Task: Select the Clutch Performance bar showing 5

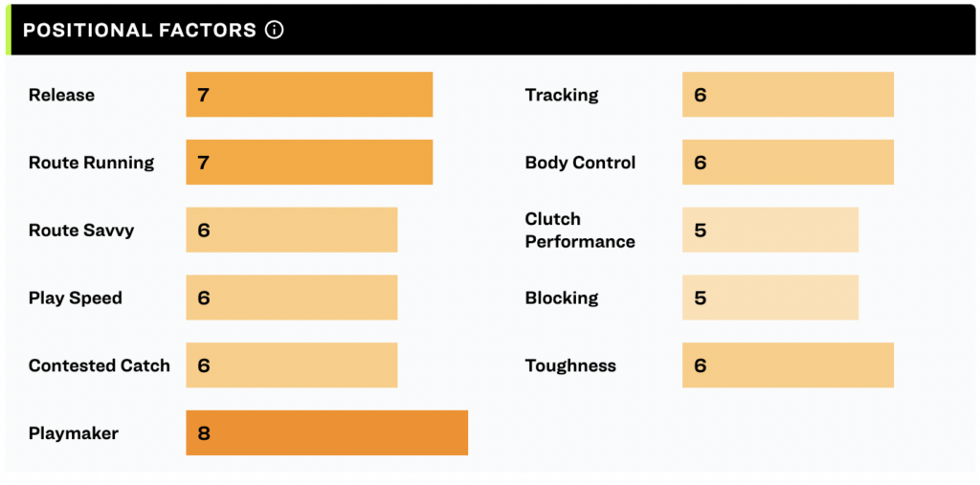Action: pos(770,230)
